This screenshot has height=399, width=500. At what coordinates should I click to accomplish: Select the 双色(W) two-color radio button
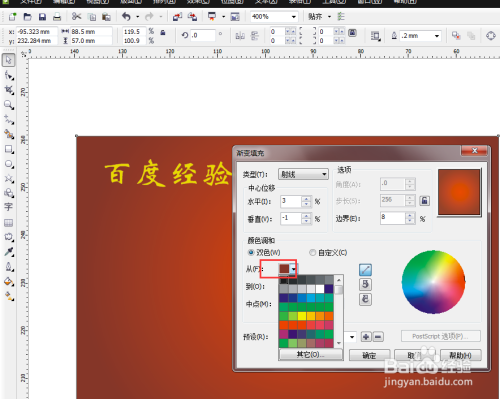[x=251, y=252]
